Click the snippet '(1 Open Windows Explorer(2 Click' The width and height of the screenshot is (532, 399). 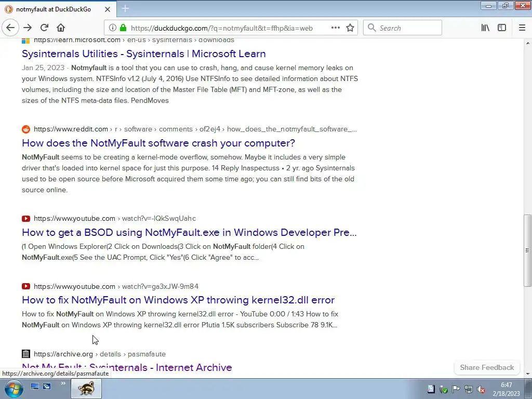[163, 252]
